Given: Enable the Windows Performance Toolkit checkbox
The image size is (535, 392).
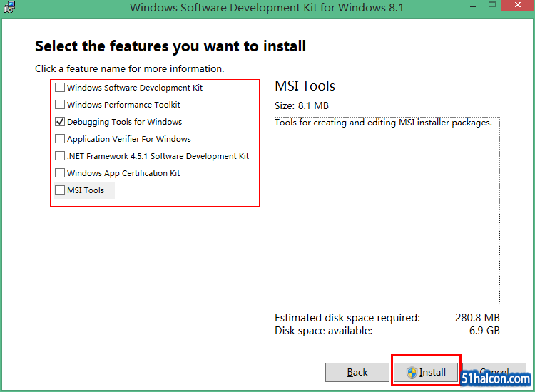Looking at the screenshot, I should click(60, 105).
